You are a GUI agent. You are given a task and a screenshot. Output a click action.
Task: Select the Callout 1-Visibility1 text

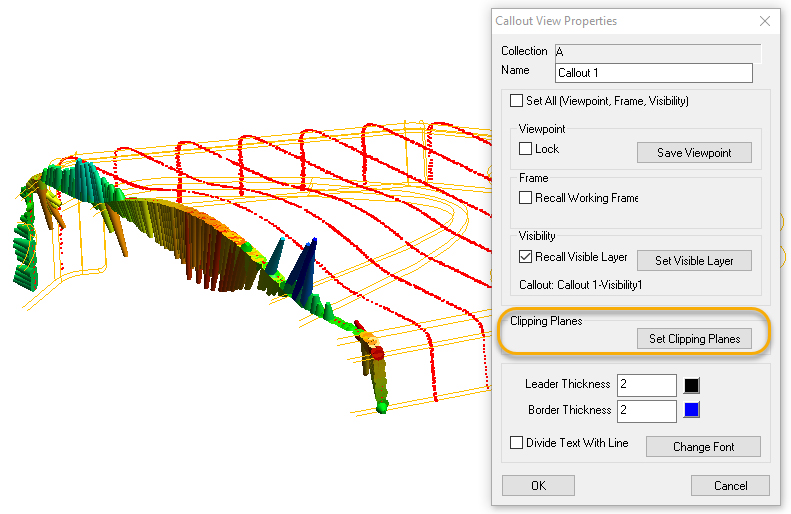point(599,285)
